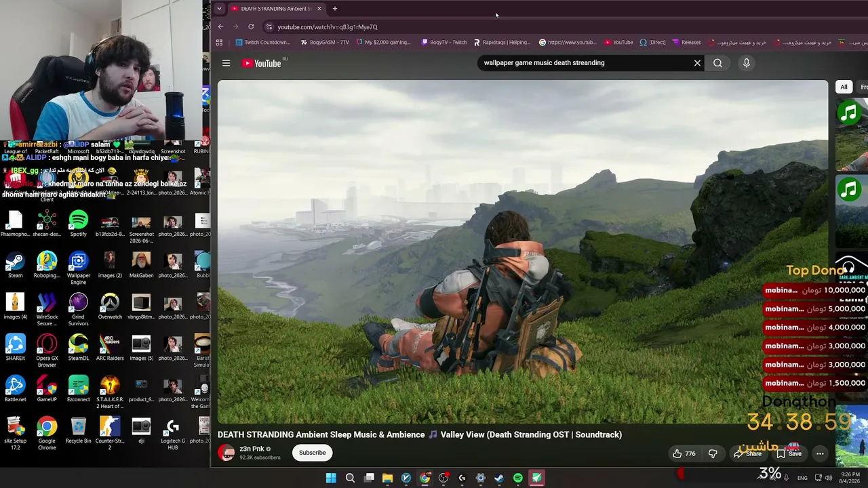
Task: Open the BogyGASM - 7TV bookmark
Action: point(324,42)
